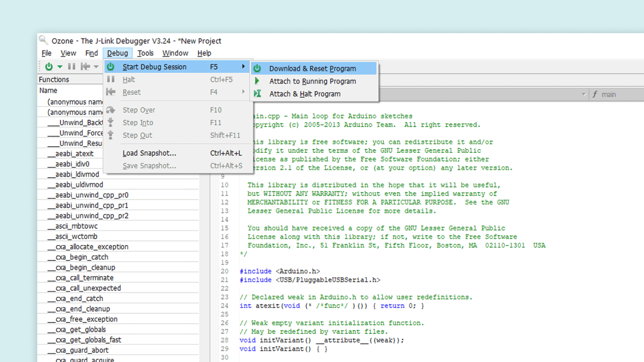Click the Name column header
The width and height of the screenshot is (644, 362).
tap(48, 90)
